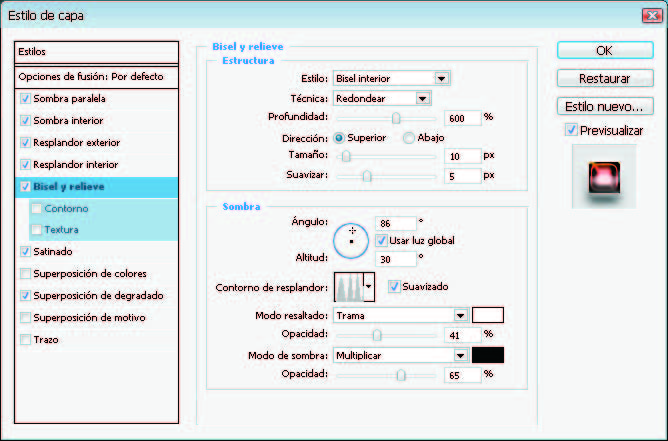Uncheck the Resplandor exterior checkbox
This screenshot has width=668, height=441.
tap(26, 142)
